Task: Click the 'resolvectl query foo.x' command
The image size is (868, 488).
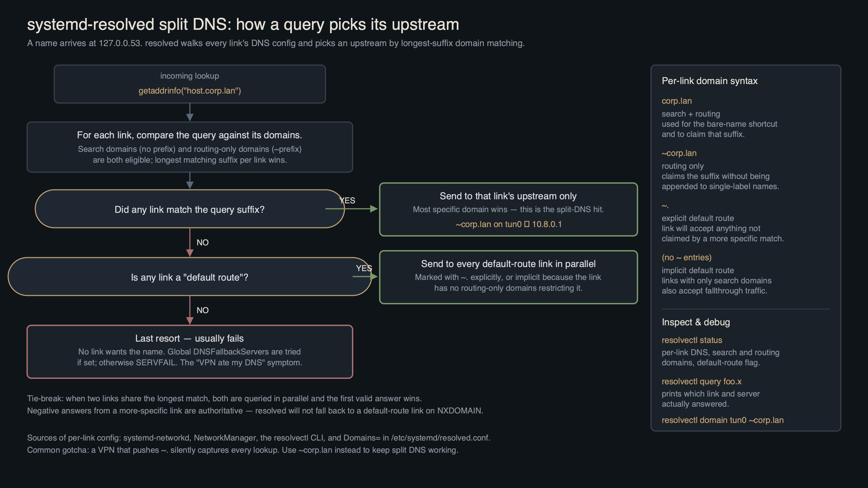Action: [x=701, y=381]
